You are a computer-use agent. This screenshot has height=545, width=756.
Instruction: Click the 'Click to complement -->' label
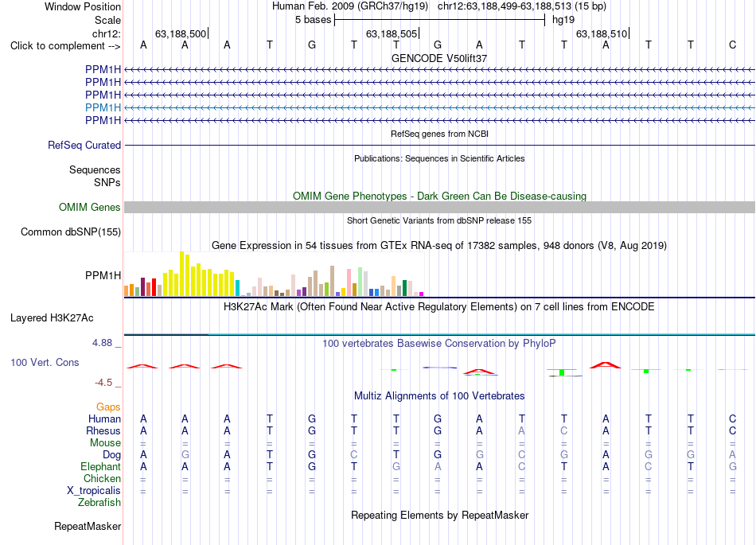pyautogui.click(x=65, y=46)
